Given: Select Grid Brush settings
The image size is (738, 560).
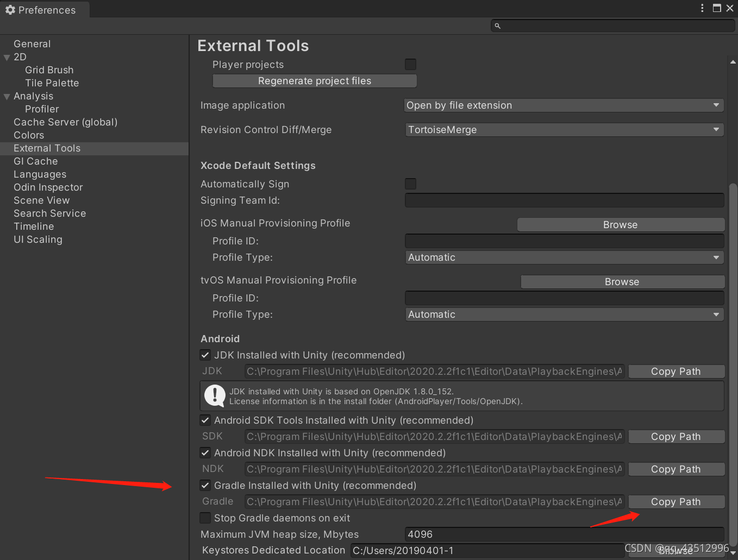Looking at the screenshot, I should (49, 70).
